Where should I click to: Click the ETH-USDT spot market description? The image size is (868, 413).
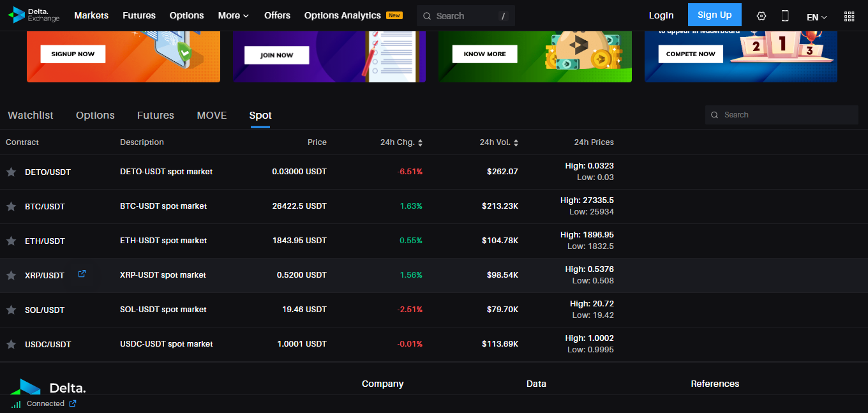(163, 241)
